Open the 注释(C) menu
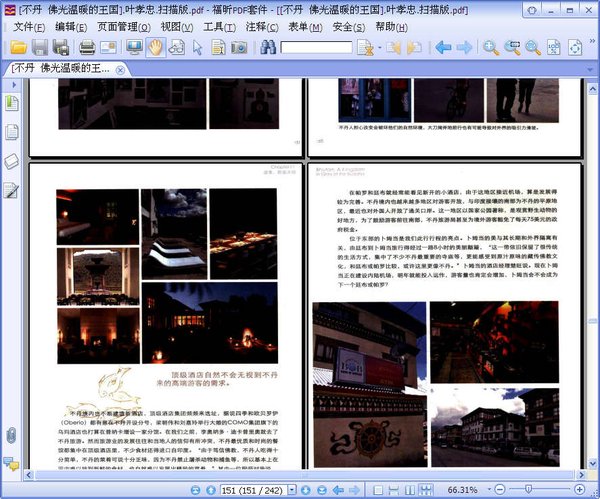The width and height of the screenshot is (600, 499). (262, 27)
